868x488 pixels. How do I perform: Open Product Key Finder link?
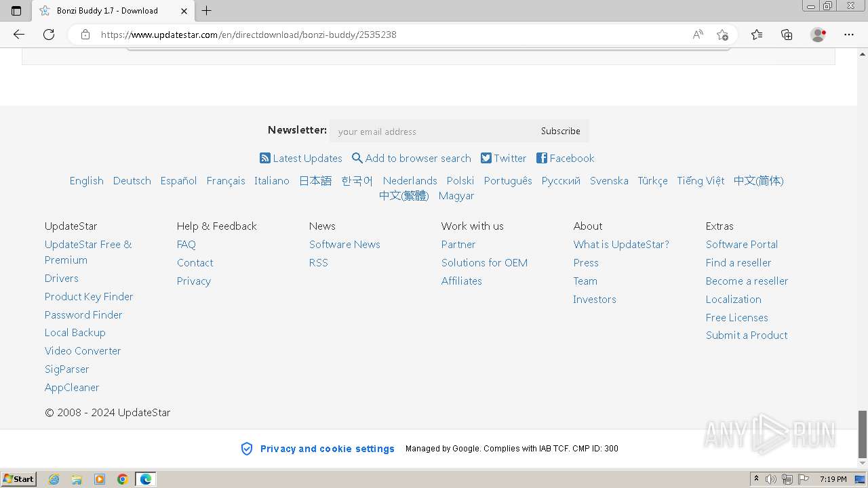89,296
